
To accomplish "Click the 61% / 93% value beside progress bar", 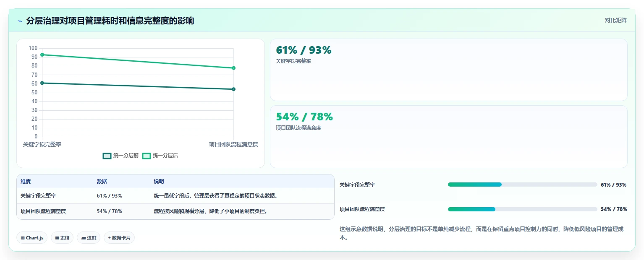I will (614, 185).
